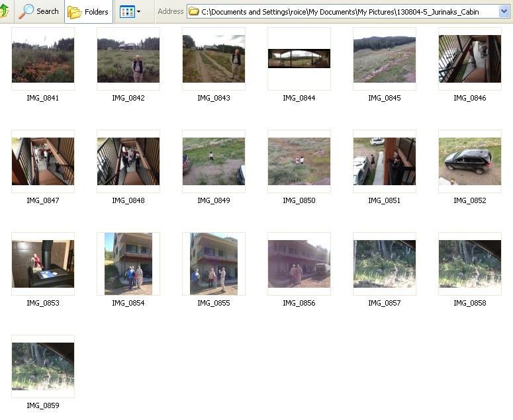Select the IMG_0855 thumbnail
This screenshot has width=513, height=420.
click(214, 264)
